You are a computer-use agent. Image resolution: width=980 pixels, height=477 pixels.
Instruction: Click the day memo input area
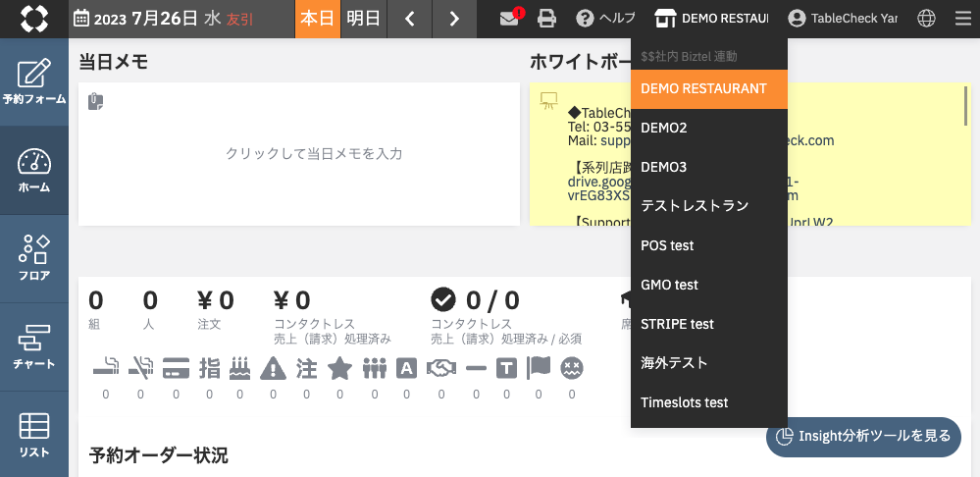(299, 154)
